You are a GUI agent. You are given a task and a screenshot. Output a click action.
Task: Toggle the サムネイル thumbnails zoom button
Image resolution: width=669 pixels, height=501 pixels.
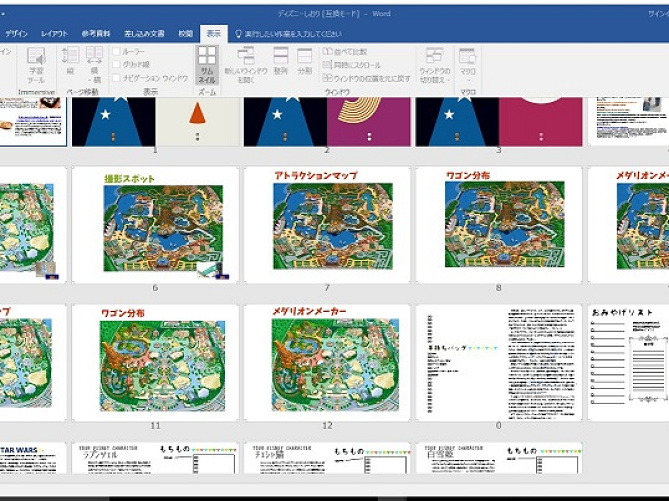(207, 65)
